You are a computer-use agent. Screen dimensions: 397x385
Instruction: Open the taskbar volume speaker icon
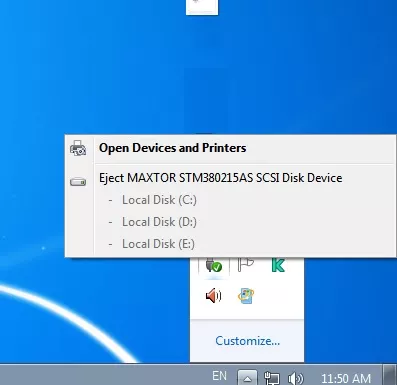(295, 378)
